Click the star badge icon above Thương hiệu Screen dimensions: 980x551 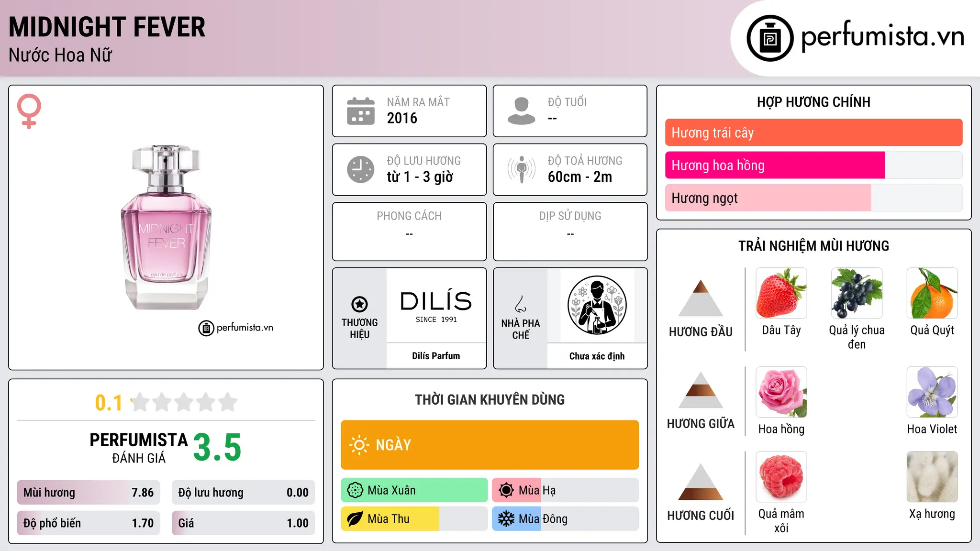[359, 304]
